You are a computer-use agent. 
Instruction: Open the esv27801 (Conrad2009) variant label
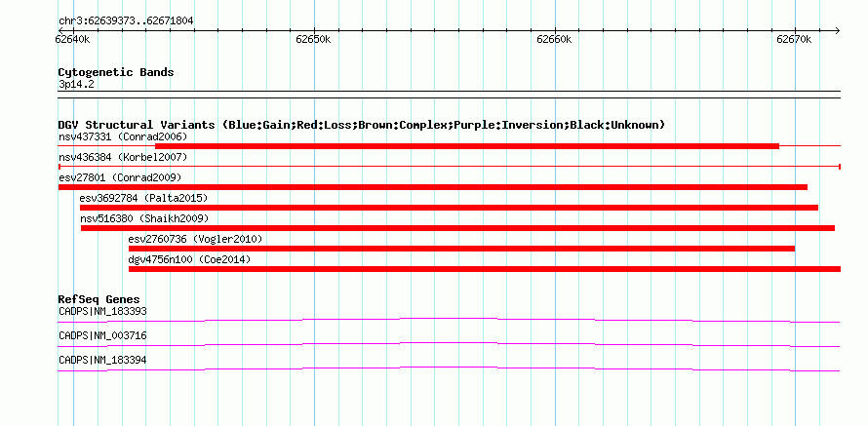[120, 177]
